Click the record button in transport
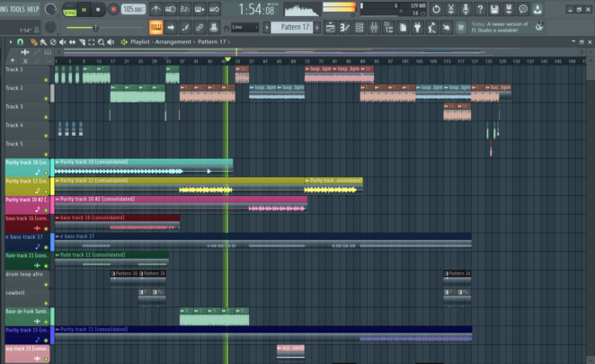 pos(113,9)
